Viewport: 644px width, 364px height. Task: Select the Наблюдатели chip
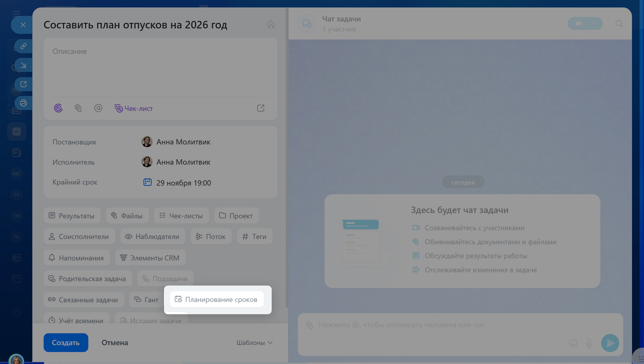[x=153, y=237]
